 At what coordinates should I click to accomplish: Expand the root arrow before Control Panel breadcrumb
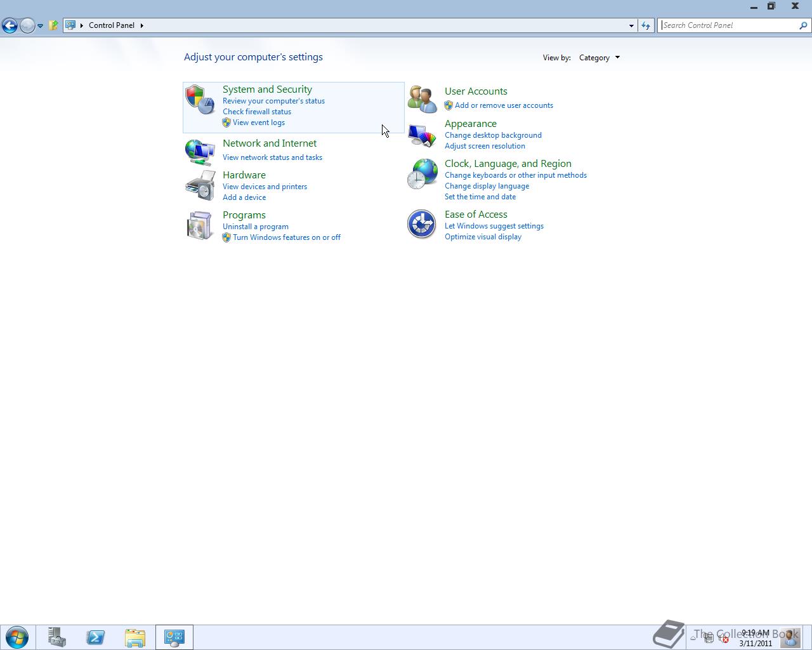coord(82,25)
